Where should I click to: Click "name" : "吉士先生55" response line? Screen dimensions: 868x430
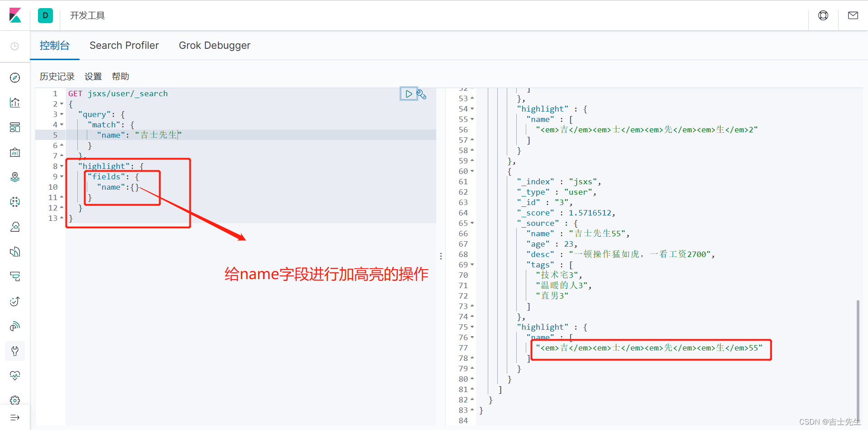(578, 234)
